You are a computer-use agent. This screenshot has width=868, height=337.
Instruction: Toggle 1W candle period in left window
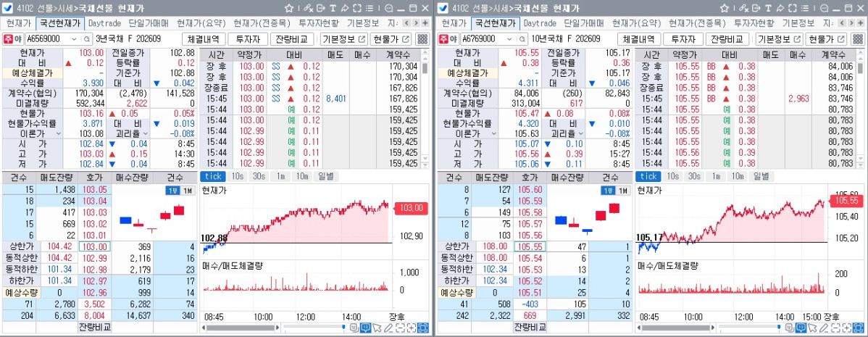click(172, 191)
